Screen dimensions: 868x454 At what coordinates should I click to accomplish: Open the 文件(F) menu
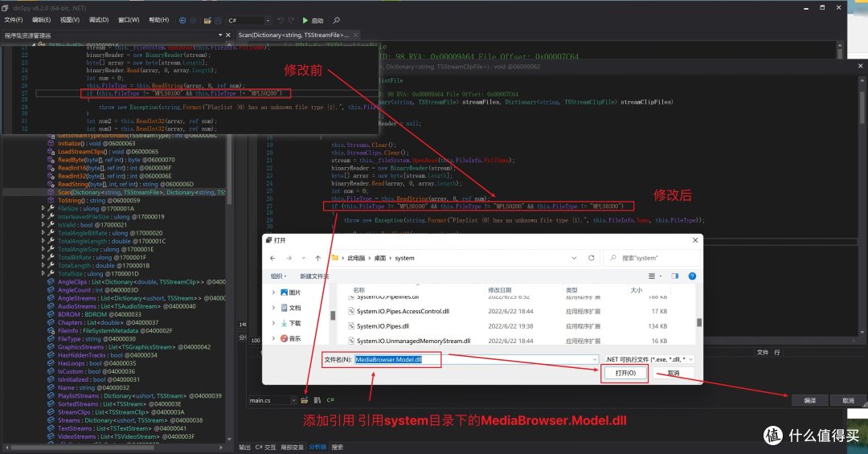coord(14,20)
